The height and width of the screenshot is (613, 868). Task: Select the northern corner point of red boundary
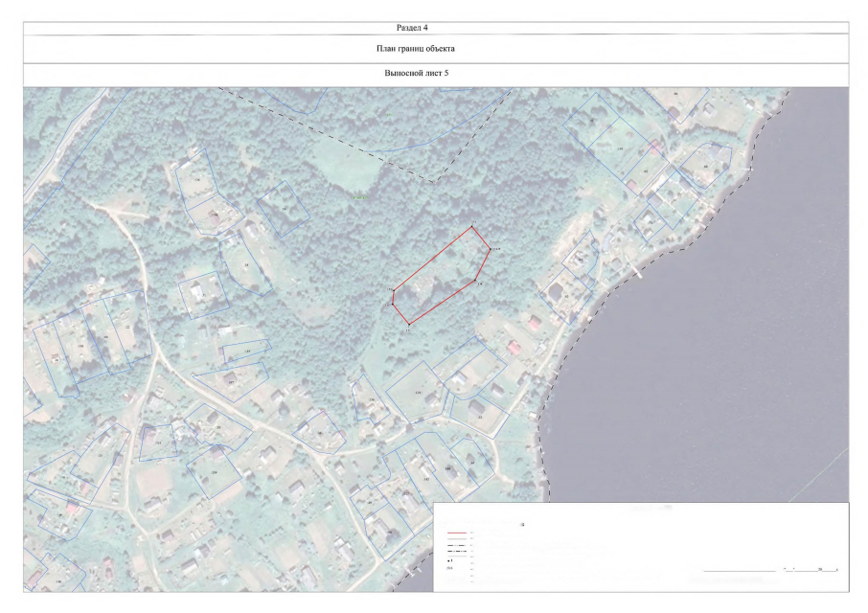click(472, 227)
